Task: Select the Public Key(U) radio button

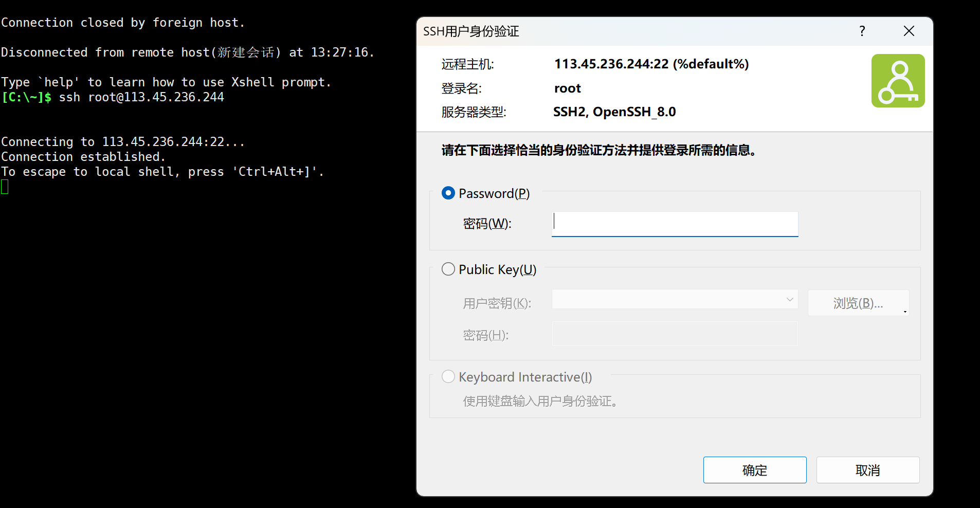Action: [448, 269]
